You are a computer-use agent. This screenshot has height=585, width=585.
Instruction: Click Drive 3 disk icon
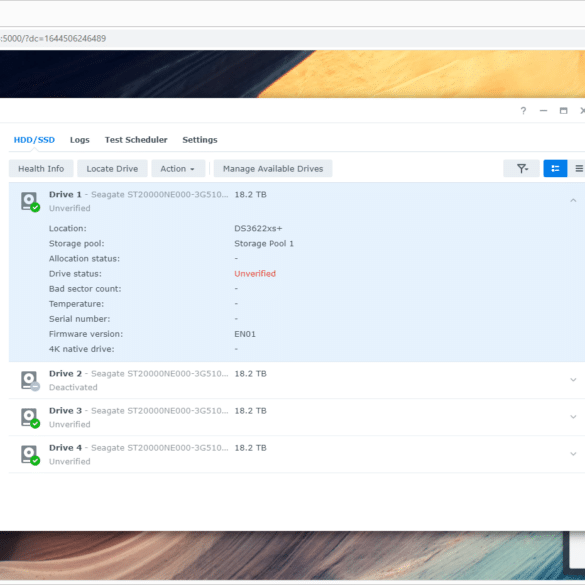tap(30, 417)
